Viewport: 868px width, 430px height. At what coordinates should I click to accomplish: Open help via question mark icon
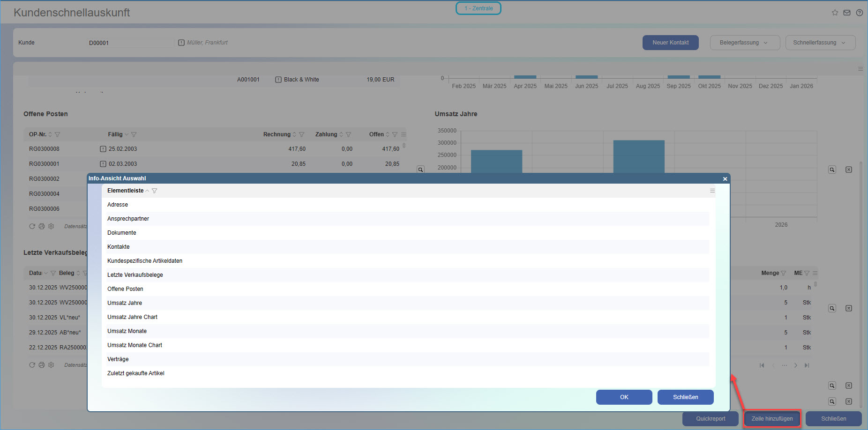(859, 13)
